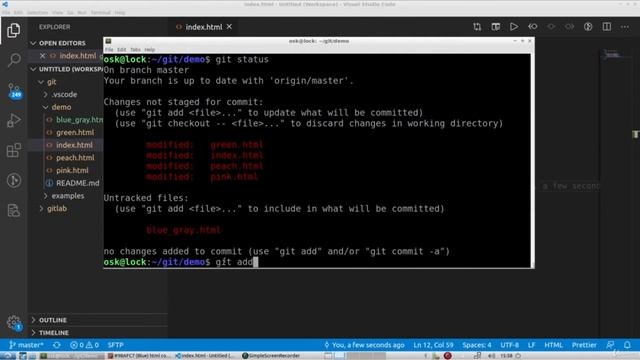This screenshot has width=640, height=360.
Task: Select index.html entry in Open Editors
Action: 78,56
